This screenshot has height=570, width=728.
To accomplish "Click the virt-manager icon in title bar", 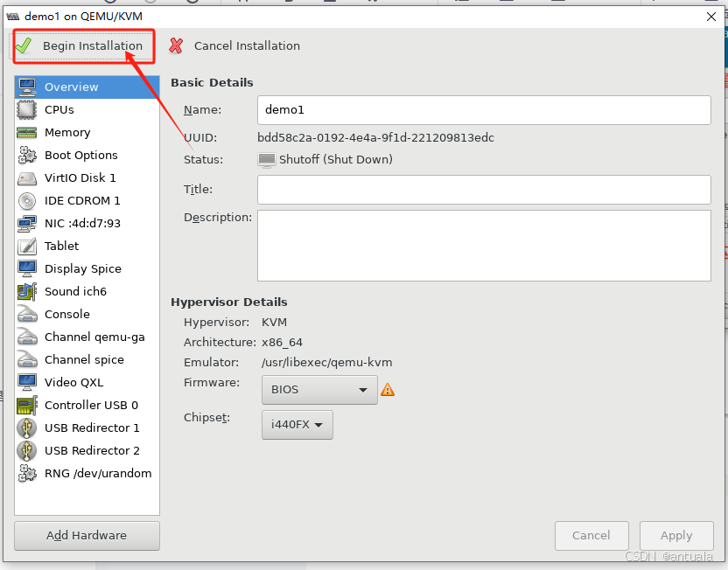I will [13, 17].
